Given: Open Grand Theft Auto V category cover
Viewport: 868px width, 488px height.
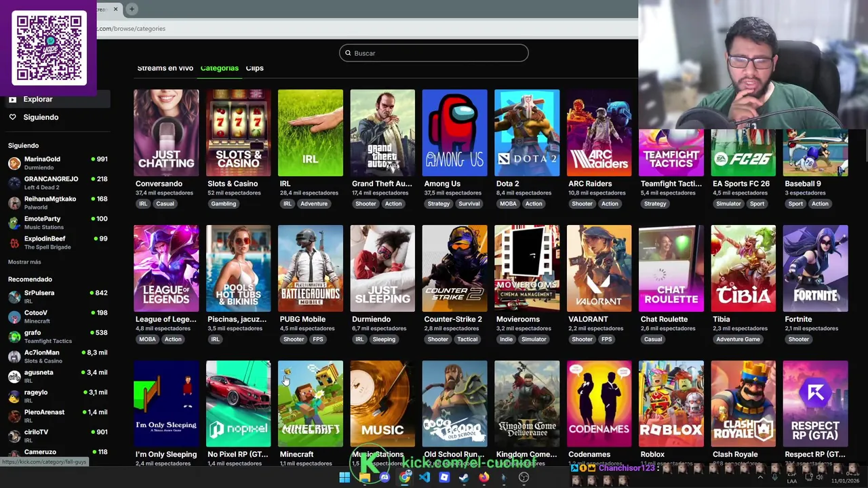Looking at the screenshot, I should (382, 133).
